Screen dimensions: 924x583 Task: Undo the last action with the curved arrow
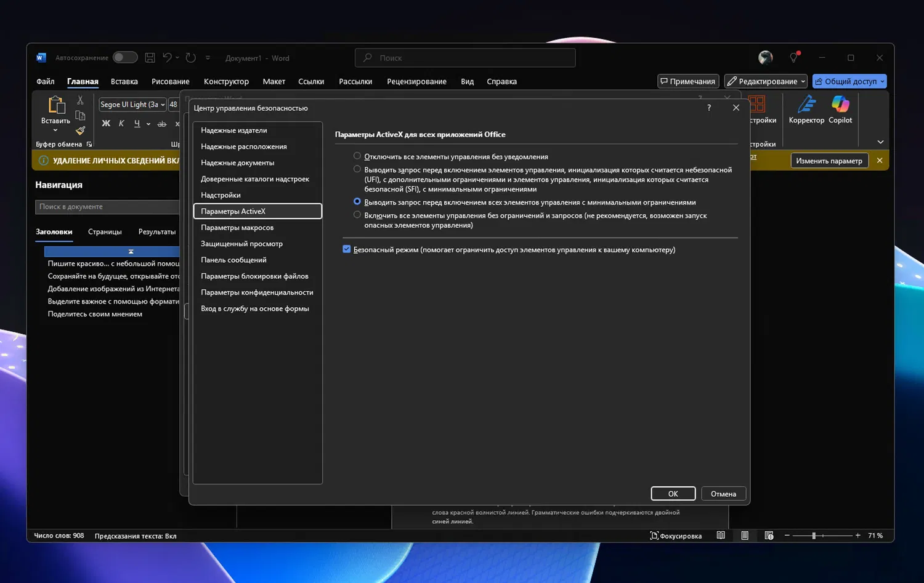click(167, 57)
